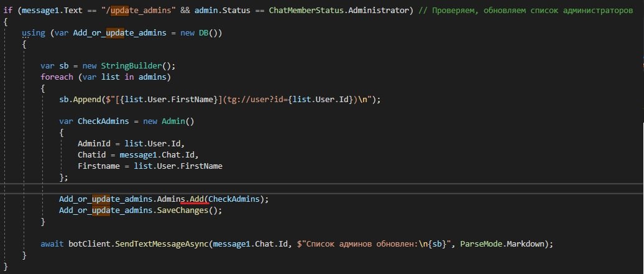Click admins in the foreach header

coord(152,77)
